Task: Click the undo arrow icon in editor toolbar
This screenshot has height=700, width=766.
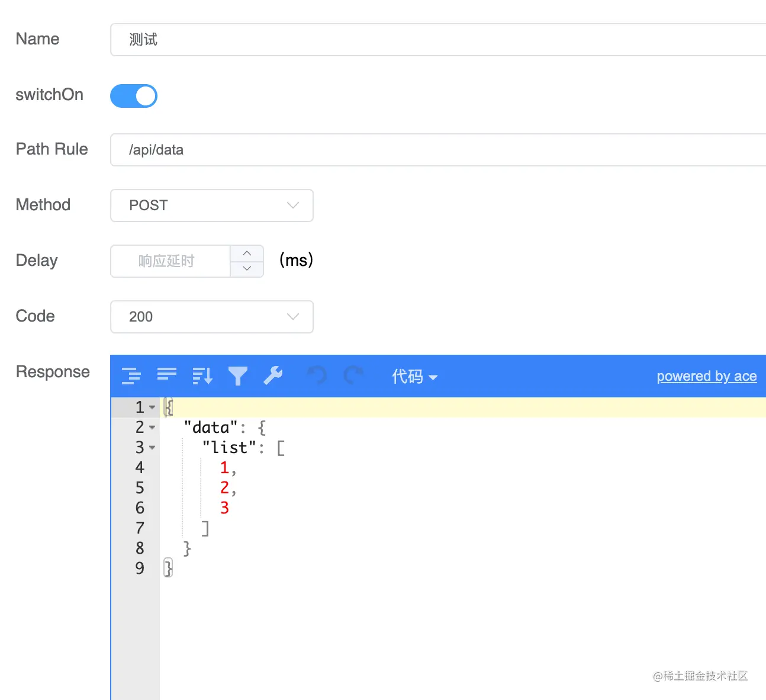Action: point(317,376)
